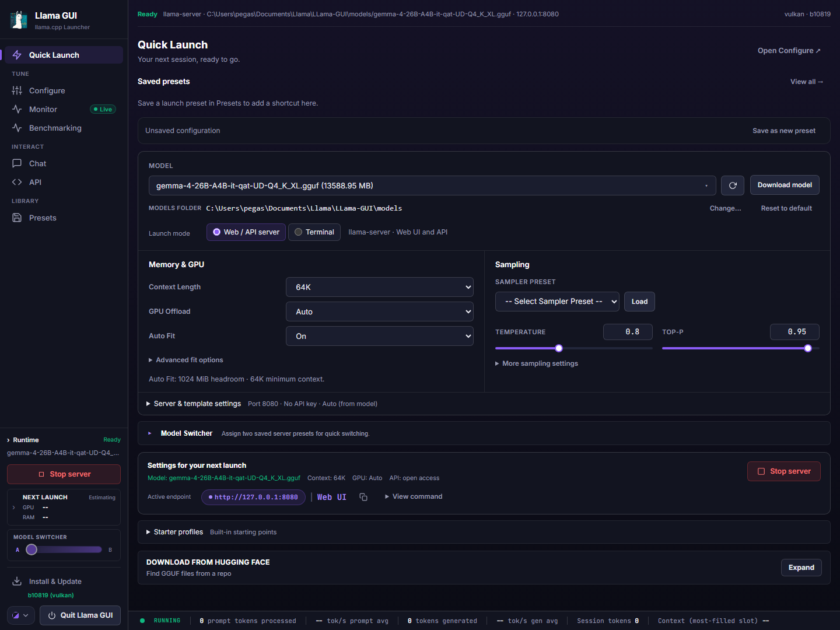Open the model file dropdown
This screenshot has height=630, width=840.
[x=432, y=185]
